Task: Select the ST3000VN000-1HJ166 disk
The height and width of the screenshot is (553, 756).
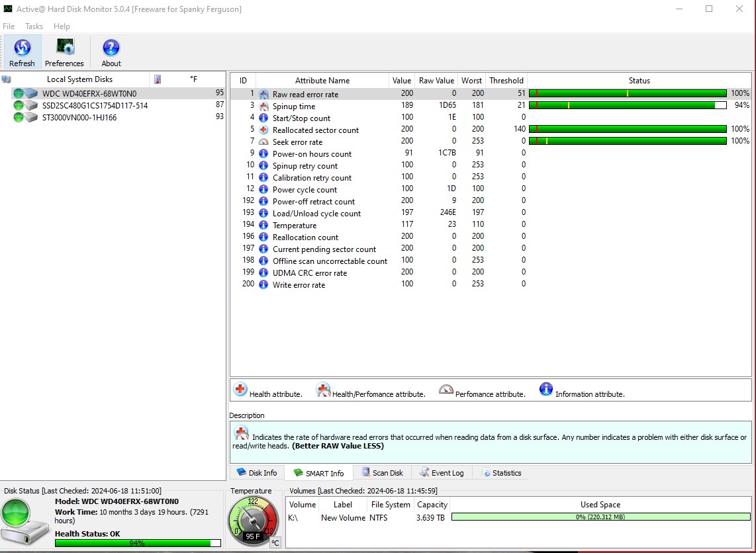Action: [79, 117]
